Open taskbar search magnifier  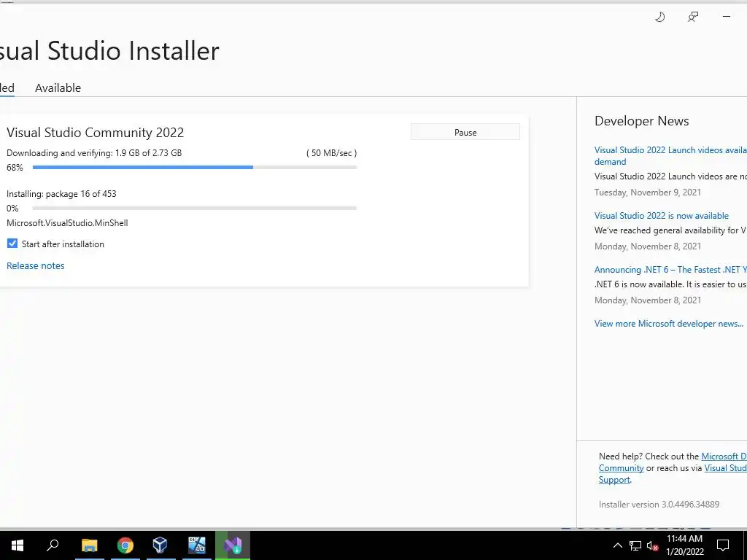tap(53, 545)
